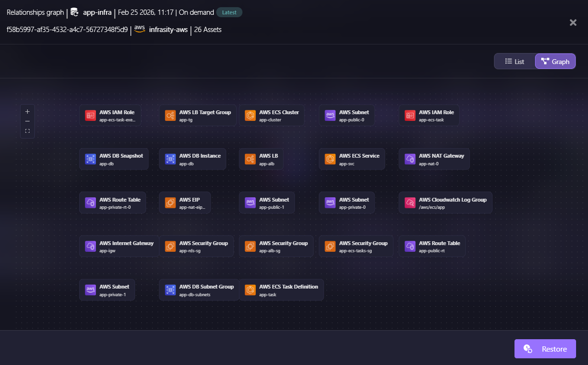This screenshot has width=588, height=365.
Task: Click the EIP icon for app-nat-eip
Action: pos(170,203)
